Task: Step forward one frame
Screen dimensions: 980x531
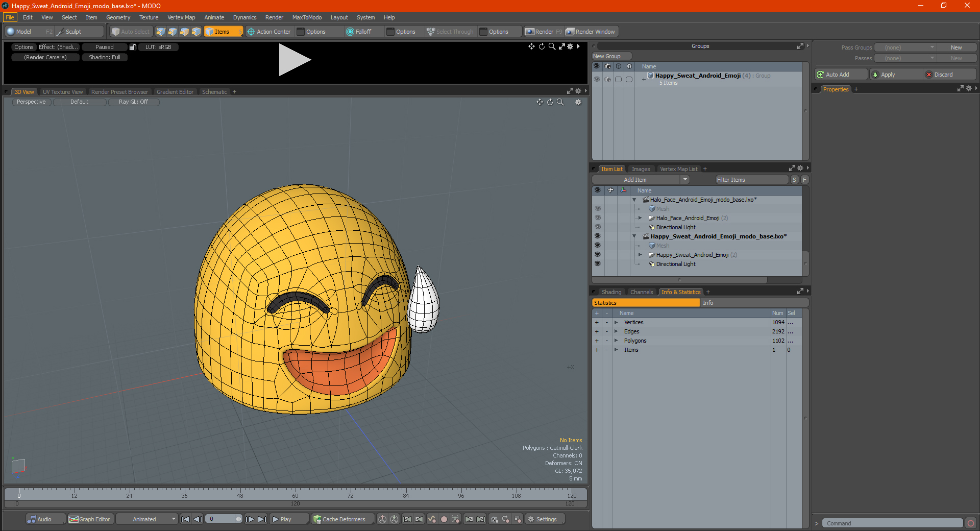Action: (250, 519)
